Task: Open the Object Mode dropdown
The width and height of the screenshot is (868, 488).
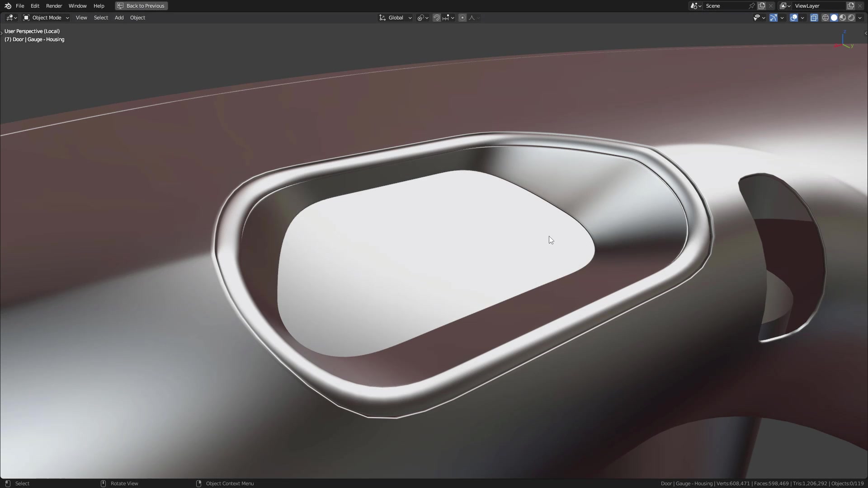Action: point(46,18)
